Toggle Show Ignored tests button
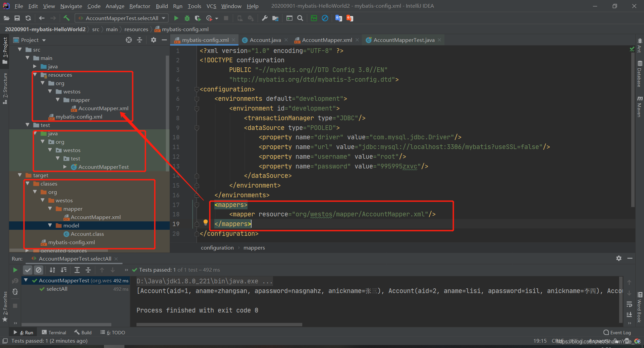Viewport: 644px width, 348px height. pos(39,270)
